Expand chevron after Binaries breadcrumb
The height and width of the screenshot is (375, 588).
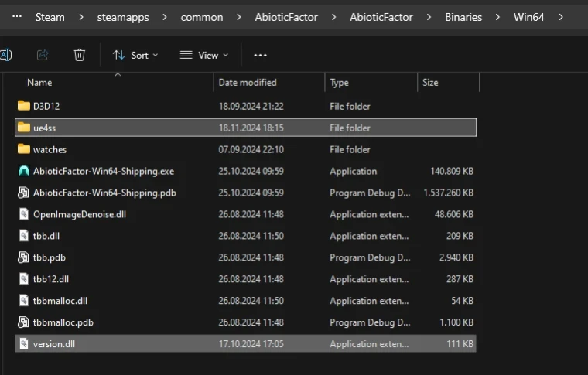tap(497, 17)
